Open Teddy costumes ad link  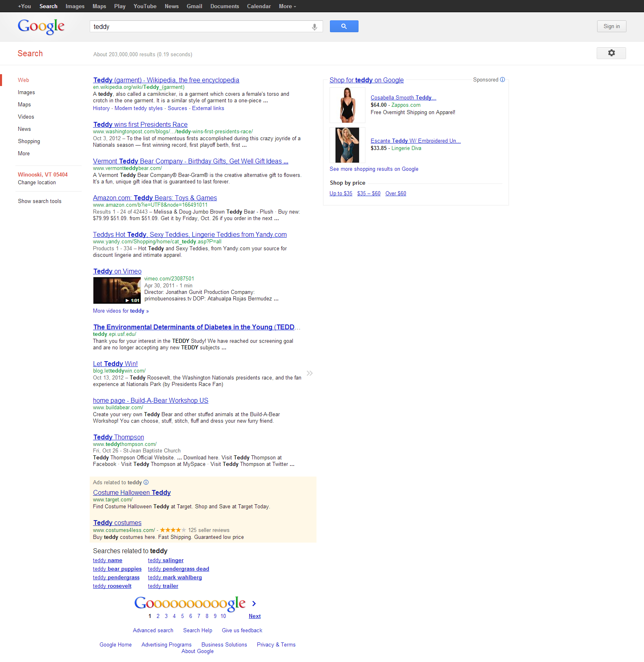(117, 523)
